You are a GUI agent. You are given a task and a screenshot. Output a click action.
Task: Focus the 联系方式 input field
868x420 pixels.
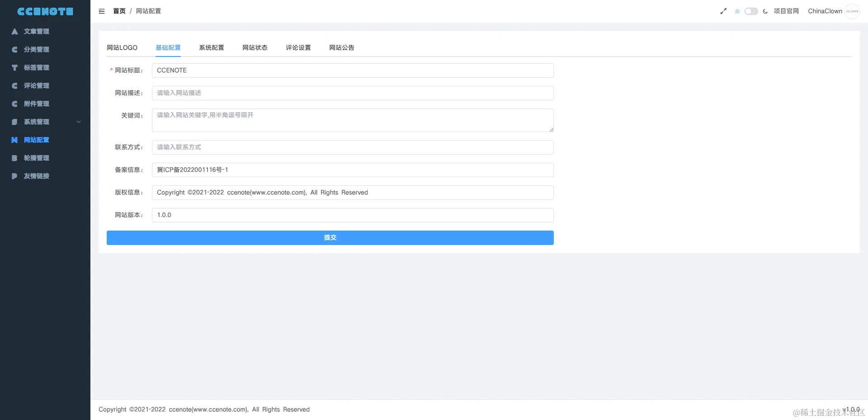[353, 147]
